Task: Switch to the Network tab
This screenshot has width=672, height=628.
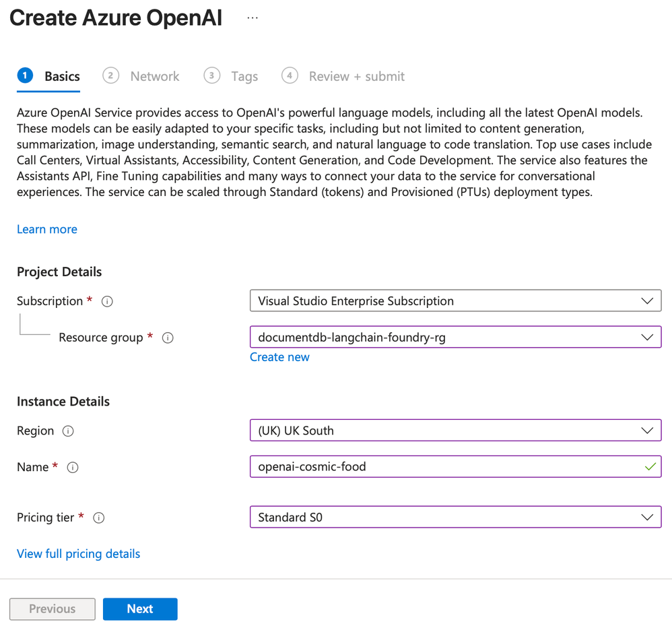Action: (x=155, y=77)
